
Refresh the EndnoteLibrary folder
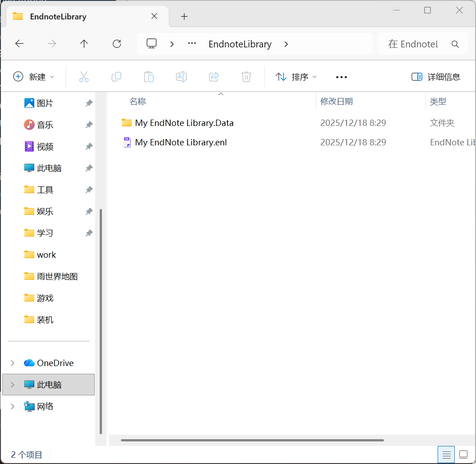[x=117, y=44]
